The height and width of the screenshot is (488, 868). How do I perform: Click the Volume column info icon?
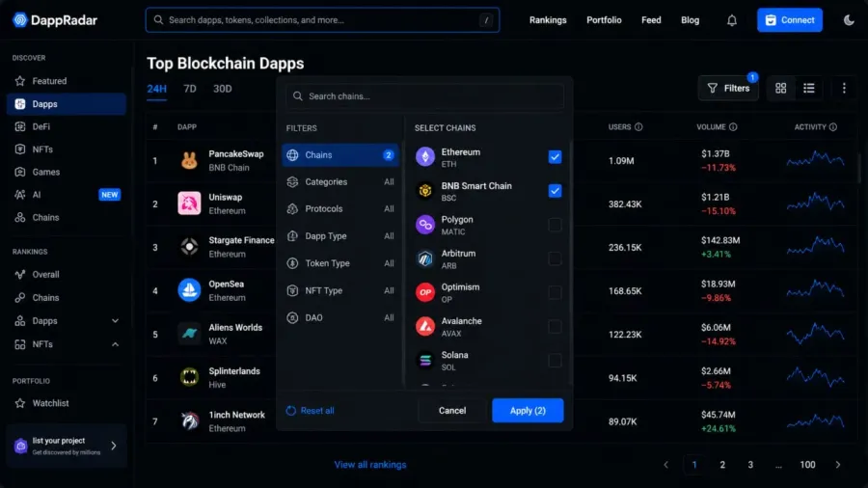(x=733, y=126)
